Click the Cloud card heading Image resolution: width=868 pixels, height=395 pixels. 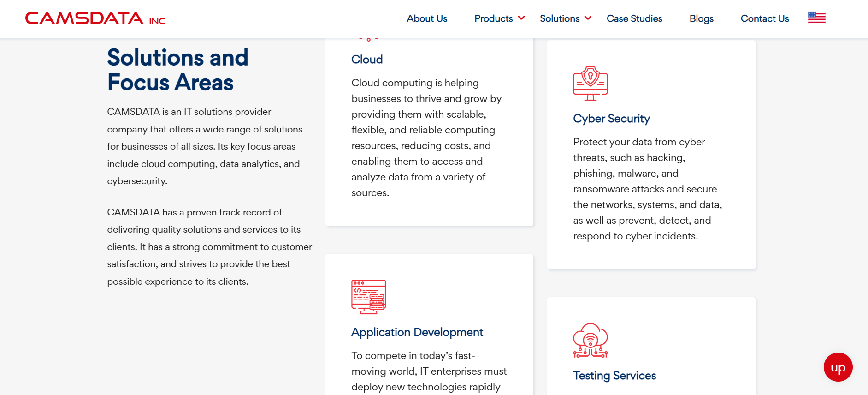(366, 60)
